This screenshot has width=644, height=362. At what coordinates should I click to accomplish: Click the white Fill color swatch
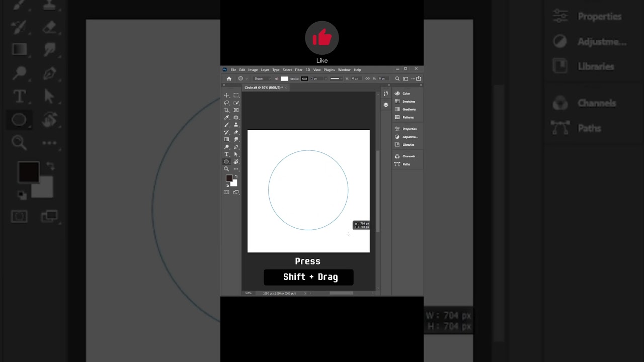284,78
